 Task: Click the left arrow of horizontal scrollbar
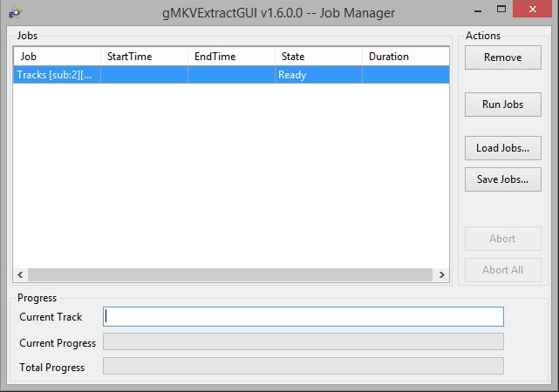coord(20,274)
